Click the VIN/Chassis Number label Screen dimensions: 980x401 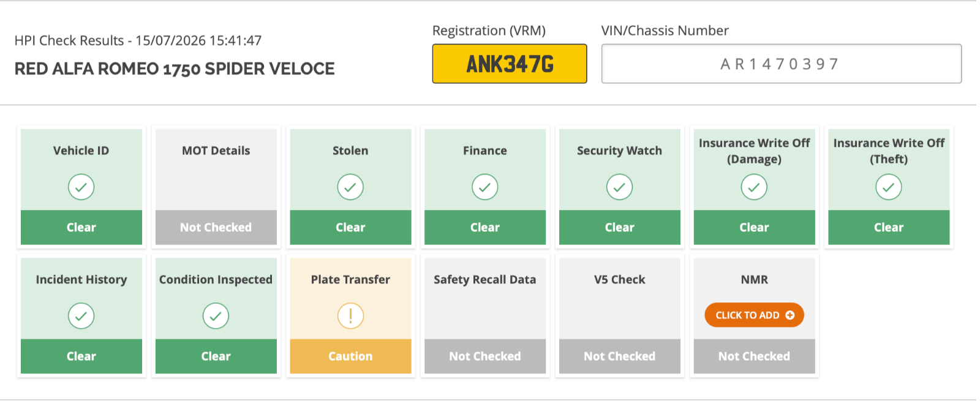(x=665, y=31)
